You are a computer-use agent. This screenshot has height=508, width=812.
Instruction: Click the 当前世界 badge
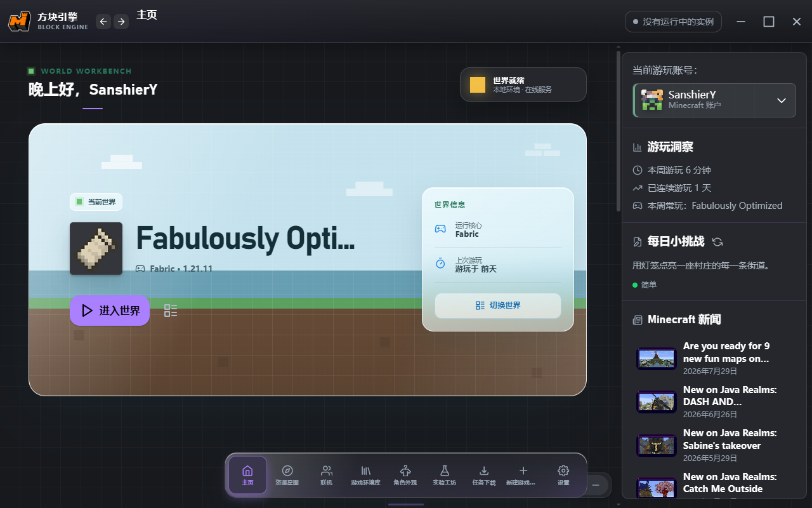[x=96, y=202]
